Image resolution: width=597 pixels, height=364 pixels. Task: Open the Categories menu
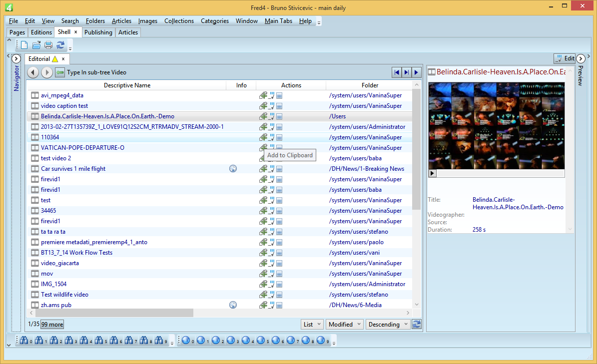[215, 21]
